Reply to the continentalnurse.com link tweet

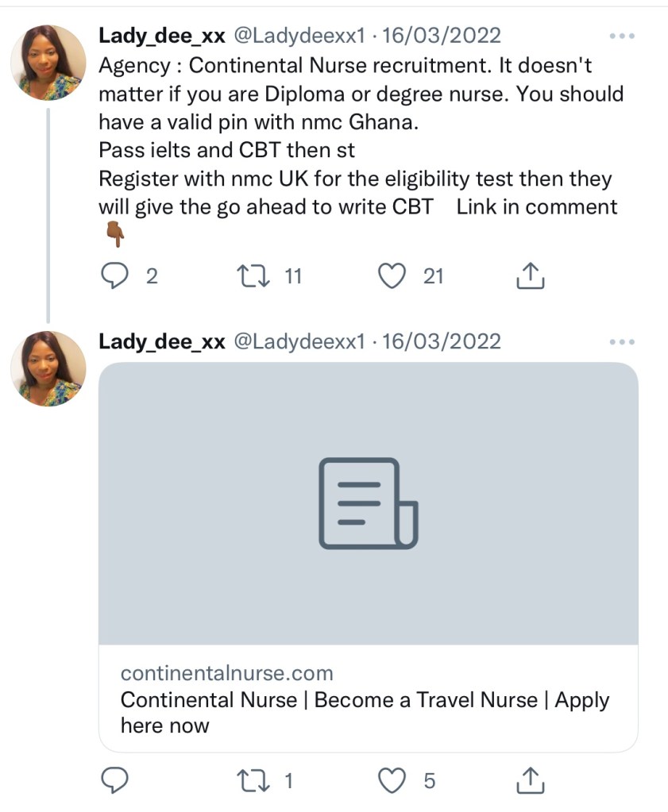point(116,781)
